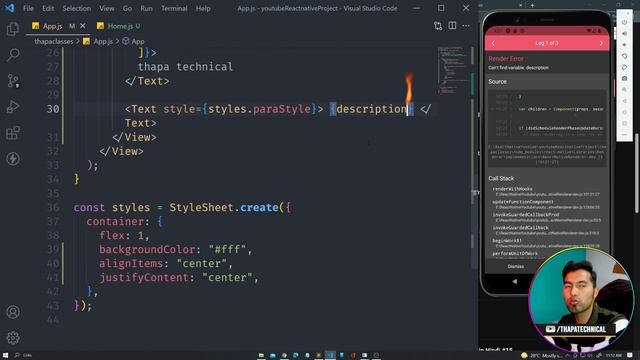Image resolution: width=640 pixels, height=360 pixels.
Task: Open Thunder Client lightning icon in activity bar
Action: [x=13, y=159]
